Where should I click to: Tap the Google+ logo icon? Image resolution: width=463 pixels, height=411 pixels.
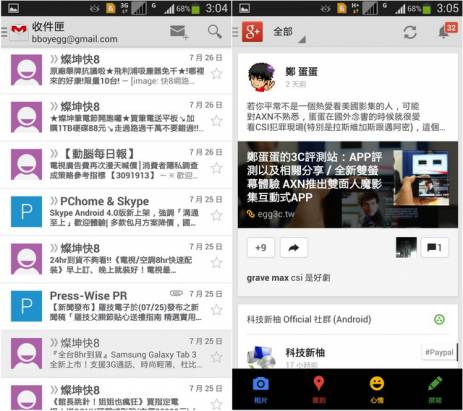252,32
